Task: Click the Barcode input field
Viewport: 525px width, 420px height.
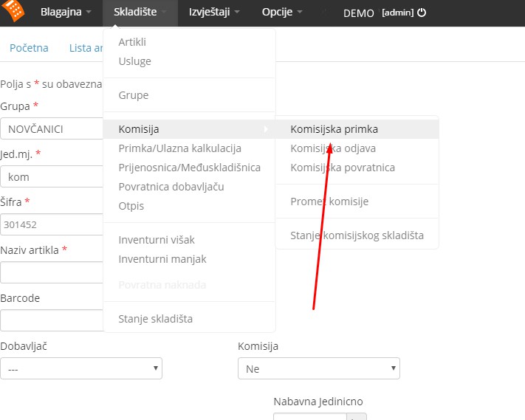Action: click(x=52, y=320)
